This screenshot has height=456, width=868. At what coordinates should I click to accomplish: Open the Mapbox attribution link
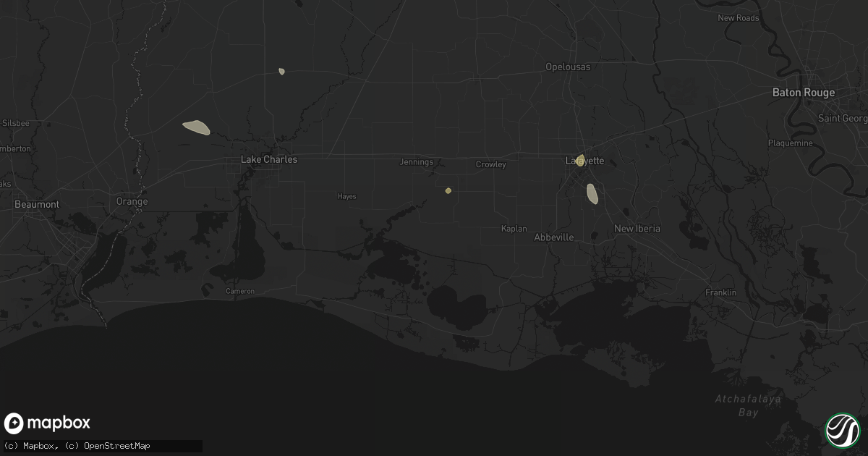click(32, 446)
